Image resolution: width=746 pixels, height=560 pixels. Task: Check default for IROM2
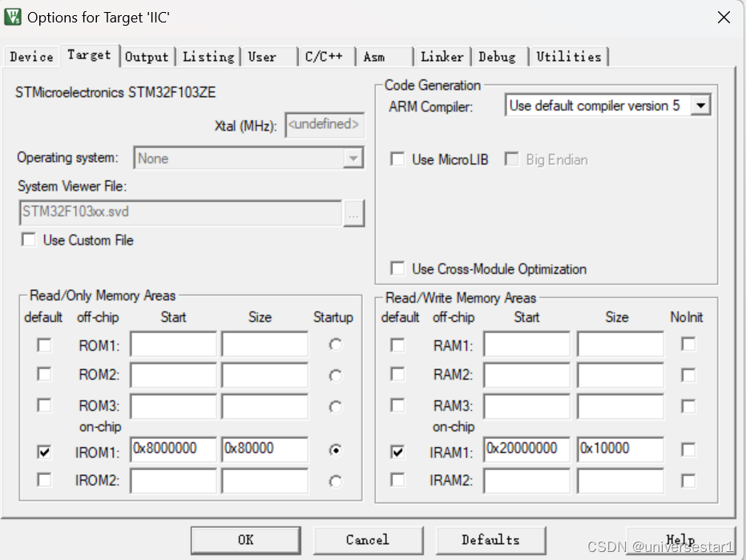point(44,480)
